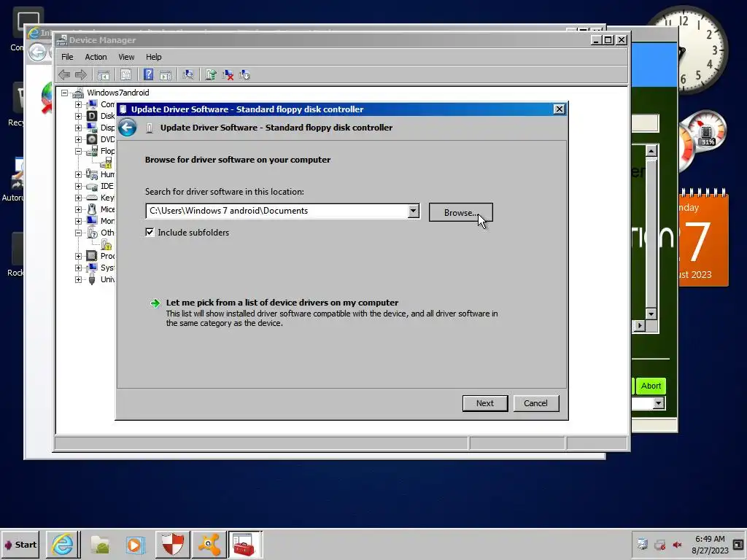Screen dimensions: 747x560
Task: Click the Back arrow toolbar icon in Device Manager
Action: (x=64, y=75)
